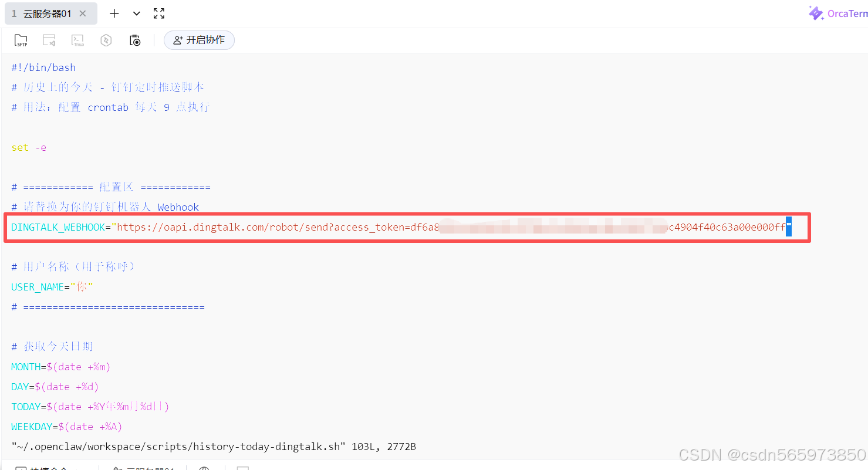
Task: Click the 开启协作 collaboration button
Action: coord(199,40)
